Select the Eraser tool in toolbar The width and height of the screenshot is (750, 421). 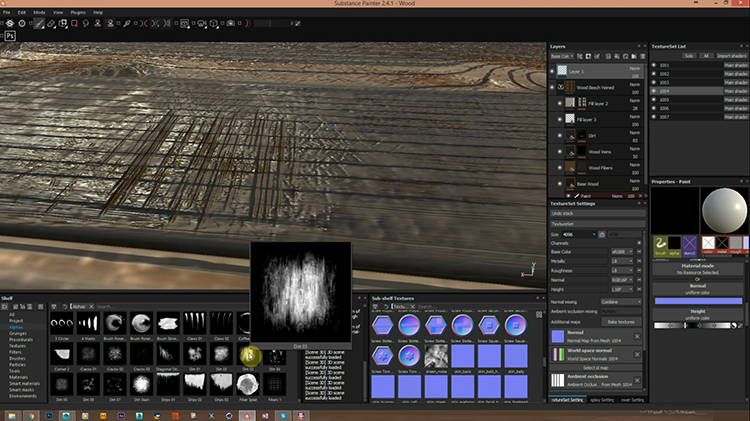pyautogui.click(x=51, y=23)
